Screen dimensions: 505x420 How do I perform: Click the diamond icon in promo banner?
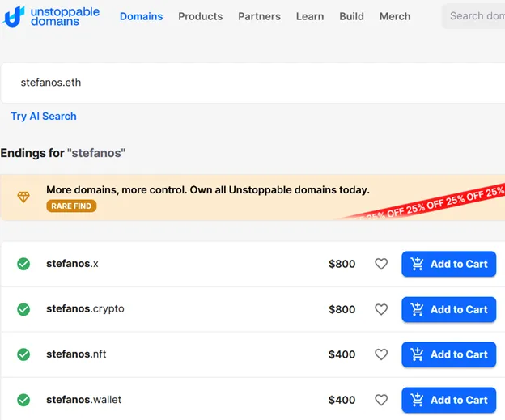click(23, 197)
